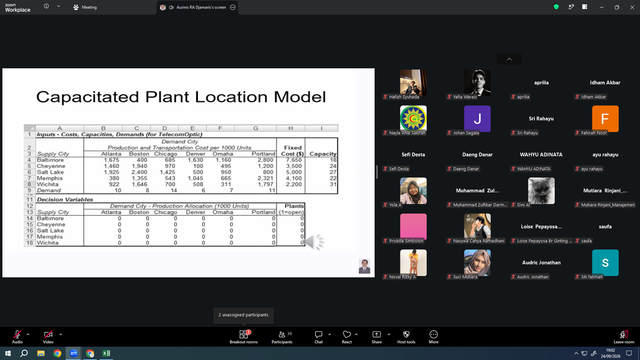640x360 pixels.
Task: Show hidden system tray icons
Action: coord(576,353)
